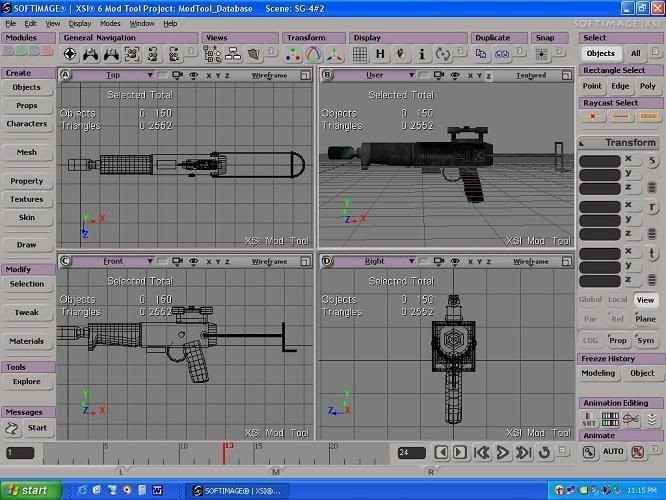Viewport: 666px width, 500px height.
Task: Click the translate transform icon in Transform toolbar
Action: tap(334, 54)
